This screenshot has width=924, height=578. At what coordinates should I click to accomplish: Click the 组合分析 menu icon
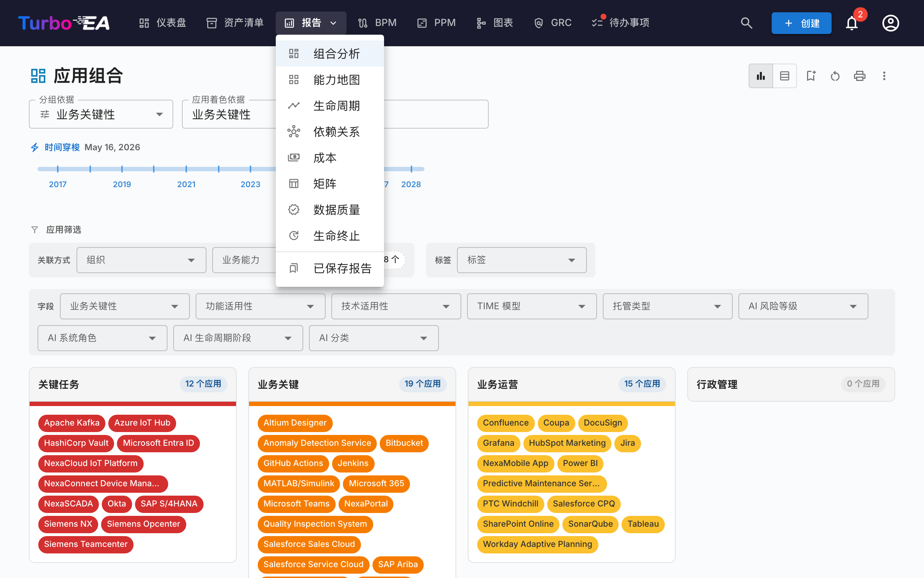point(293,53)
